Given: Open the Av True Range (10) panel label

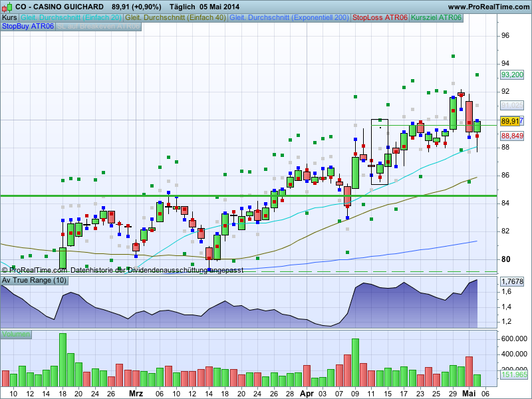Looking at the screenshot, I should tap(35, 281).
